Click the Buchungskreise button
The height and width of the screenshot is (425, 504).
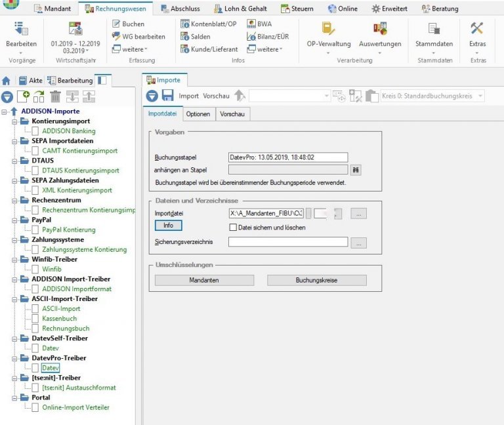pos(316,280)
